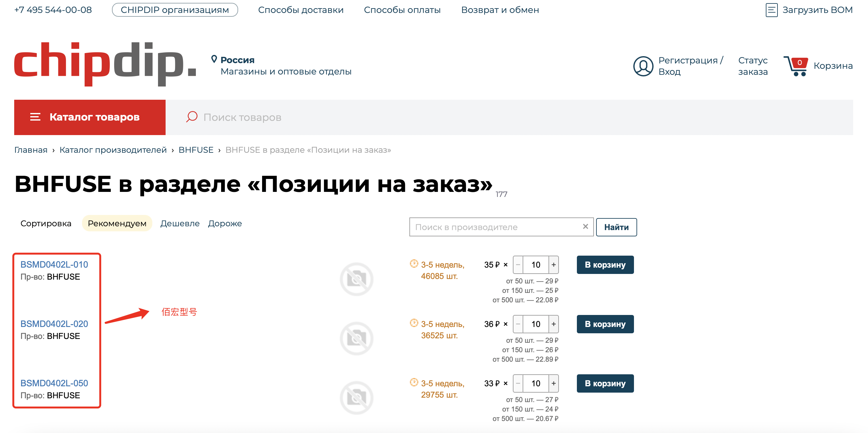
Task: Sort by Рекомендуем
Action: click(117, 223)
